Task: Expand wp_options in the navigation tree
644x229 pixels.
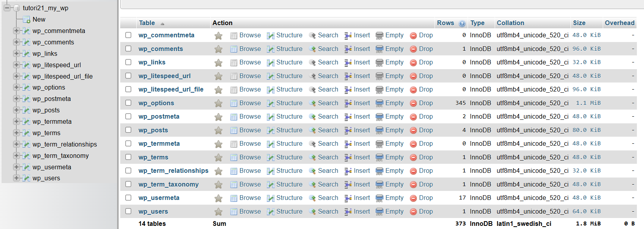Action: click(16, 87)
